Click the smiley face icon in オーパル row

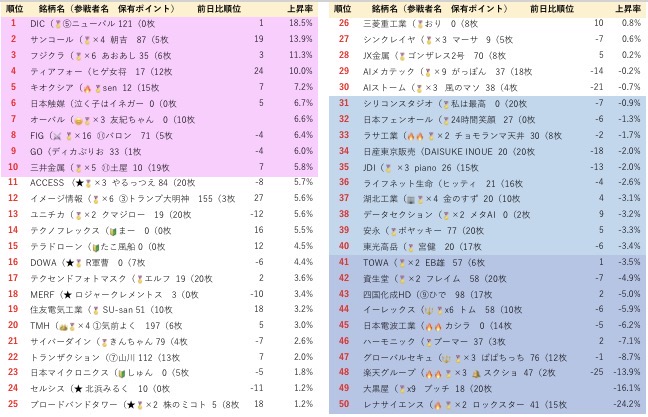79,120
